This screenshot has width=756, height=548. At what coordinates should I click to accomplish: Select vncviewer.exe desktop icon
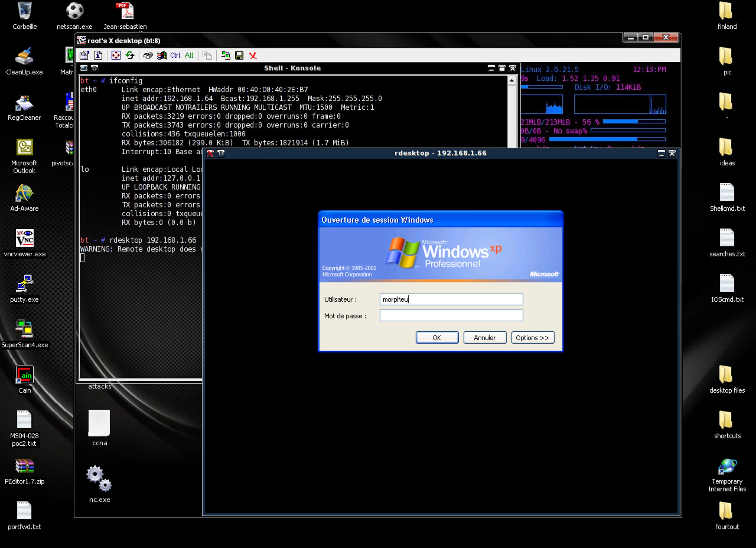25,243
